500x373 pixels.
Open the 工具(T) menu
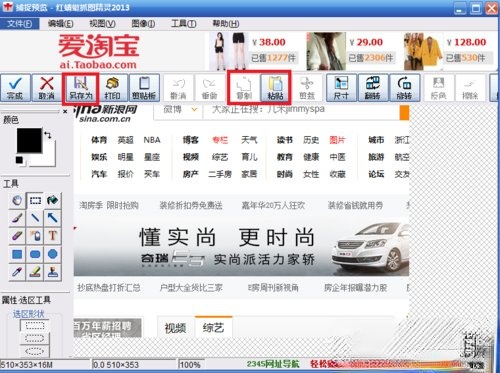tap(184, 24)
